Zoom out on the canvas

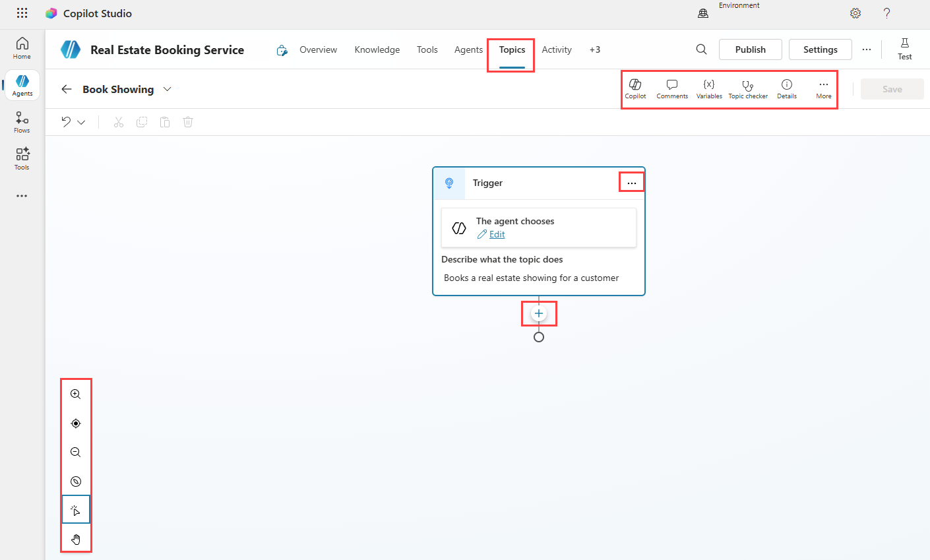point(76,452)
